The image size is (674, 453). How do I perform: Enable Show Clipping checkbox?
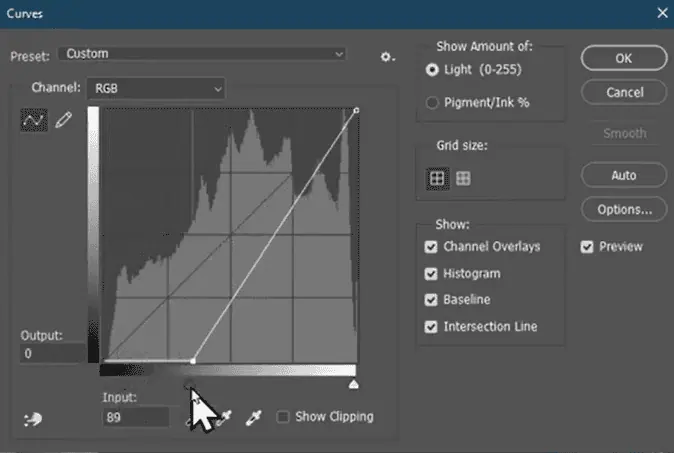[283, 416]
